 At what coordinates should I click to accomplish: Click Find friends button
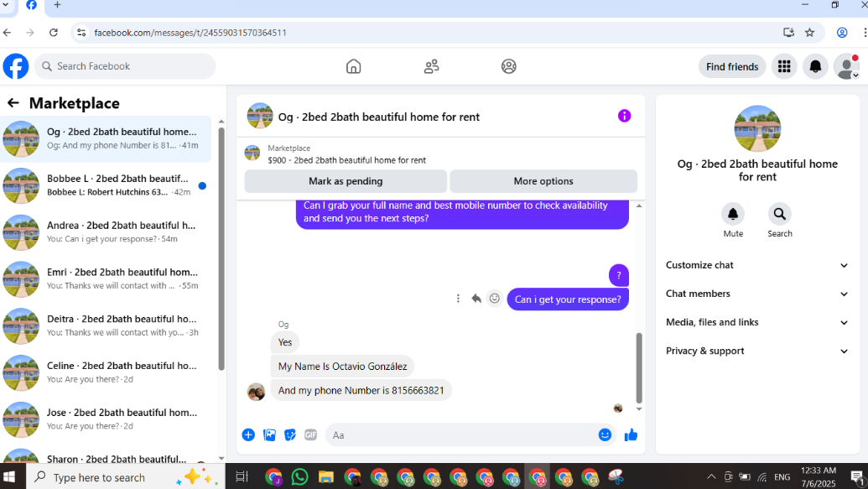click(x=732, y=66)
